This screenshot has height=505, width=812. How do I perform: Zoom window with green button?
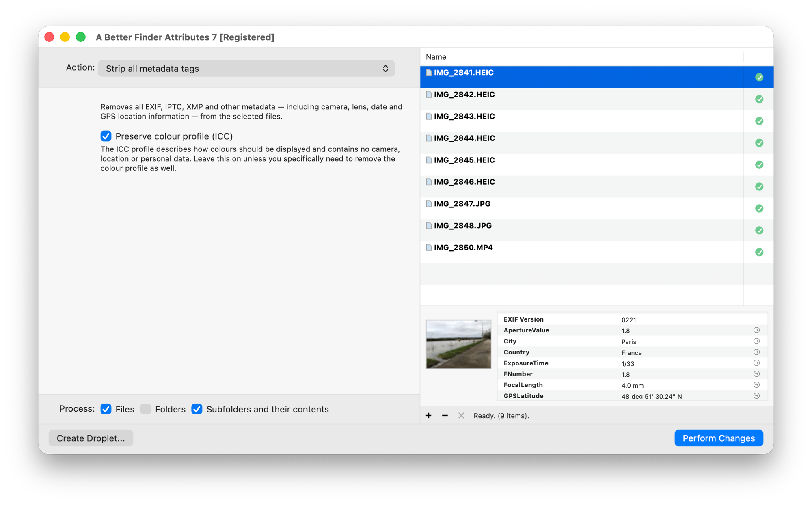(81, 37)
